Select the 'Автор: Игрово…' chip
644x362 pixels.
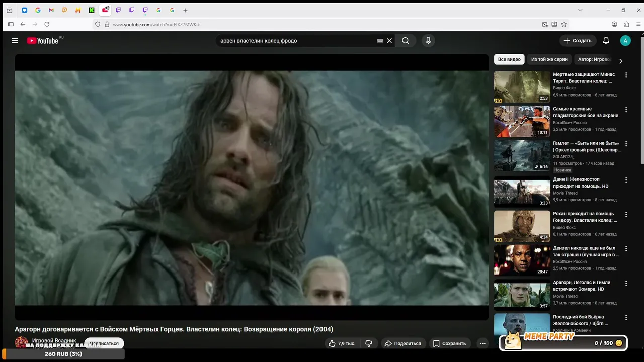(594, 59)
